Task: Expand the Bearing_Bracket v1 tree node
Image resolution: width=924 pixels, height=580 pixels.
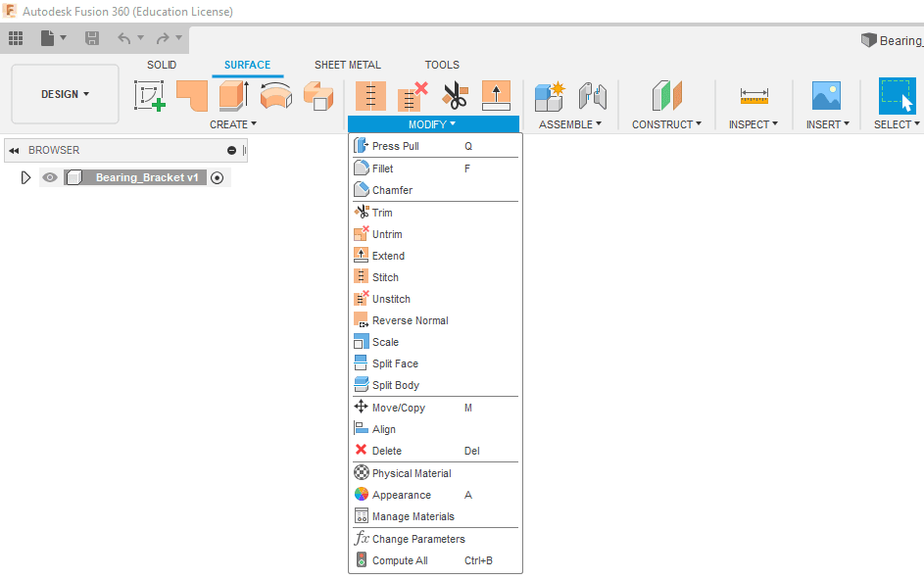Action: coord(26,178)
